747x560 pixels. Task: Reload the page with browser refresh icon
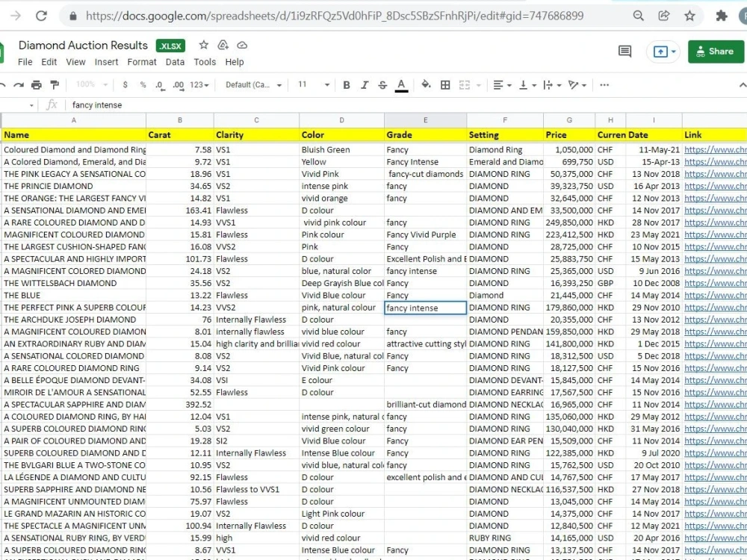coord(41,16)
